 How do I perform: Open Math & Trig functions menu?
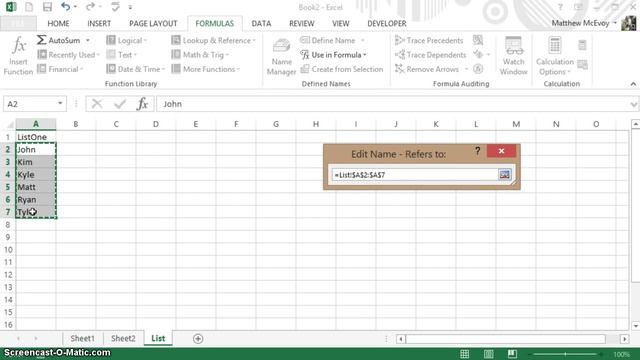(200, 55)
